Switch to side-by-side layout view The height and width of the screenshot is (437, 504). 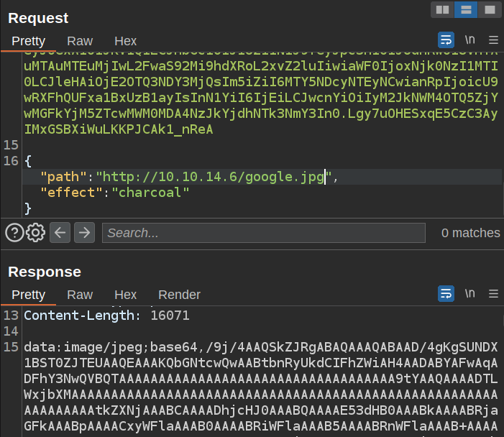442,10
